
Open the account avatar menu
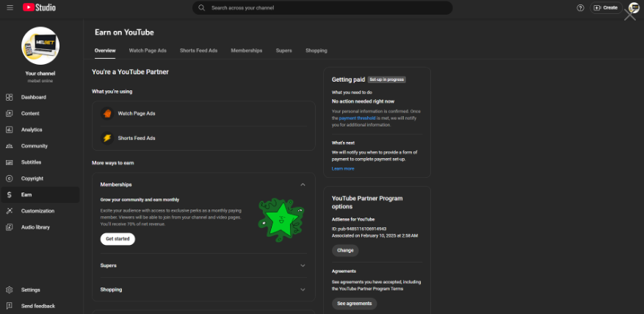click(634, 8)
